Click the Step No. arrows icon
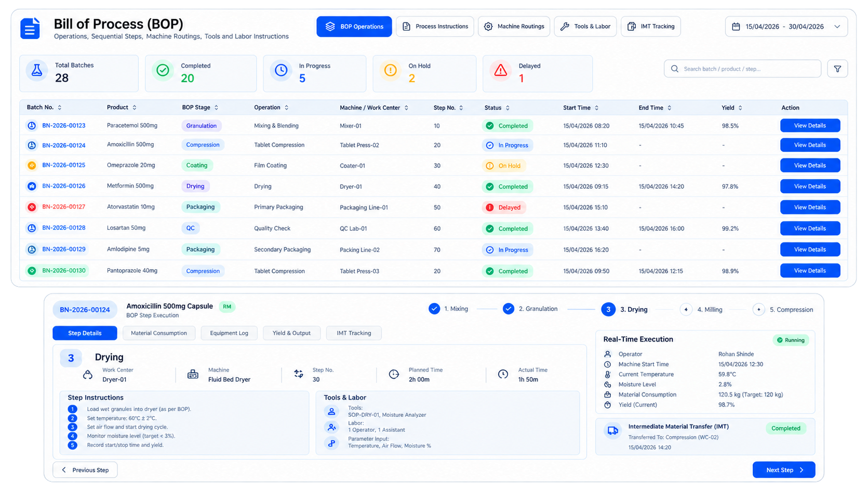The image size is (868, 489). (299, 374)
